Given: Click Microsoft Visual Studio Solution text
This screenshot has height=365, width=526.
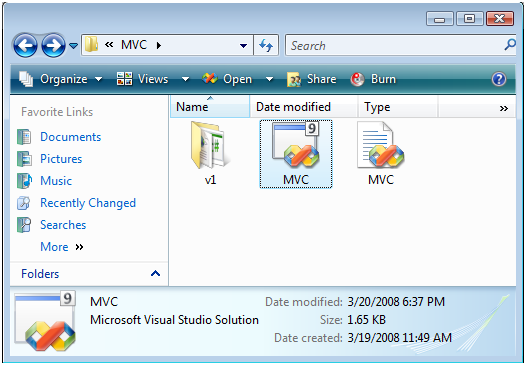Looking at the screenshot, I should point(174,320).
